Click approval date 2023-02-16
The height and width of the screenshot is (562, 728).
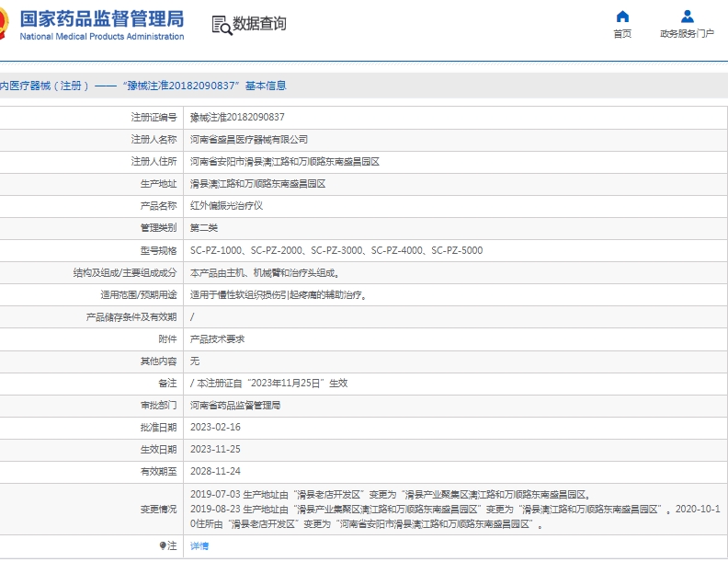(215, 427)
